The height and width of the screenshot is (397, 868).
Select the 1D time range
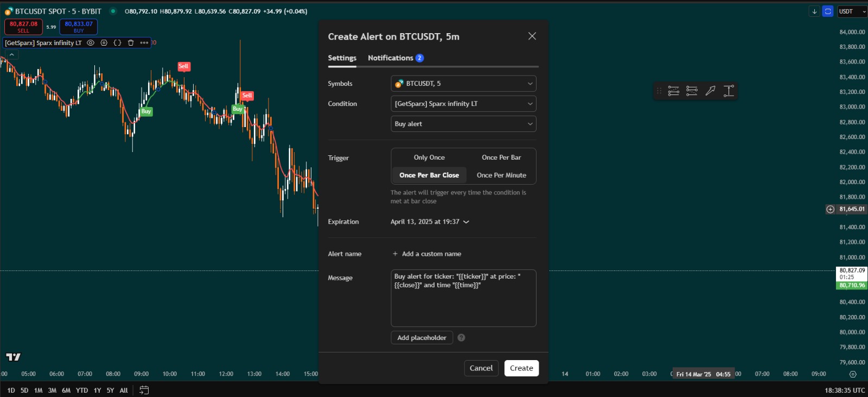(11, 390)
